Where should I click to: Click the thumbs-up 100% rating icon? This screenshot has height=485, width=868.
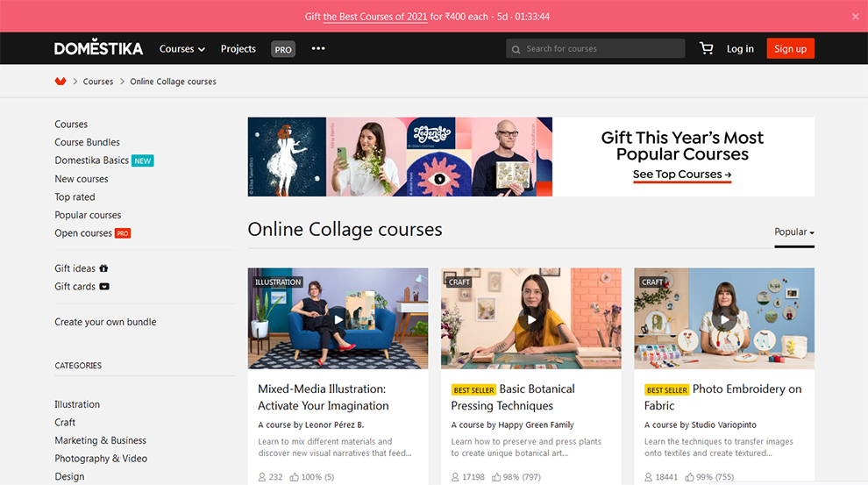point(295,477)
